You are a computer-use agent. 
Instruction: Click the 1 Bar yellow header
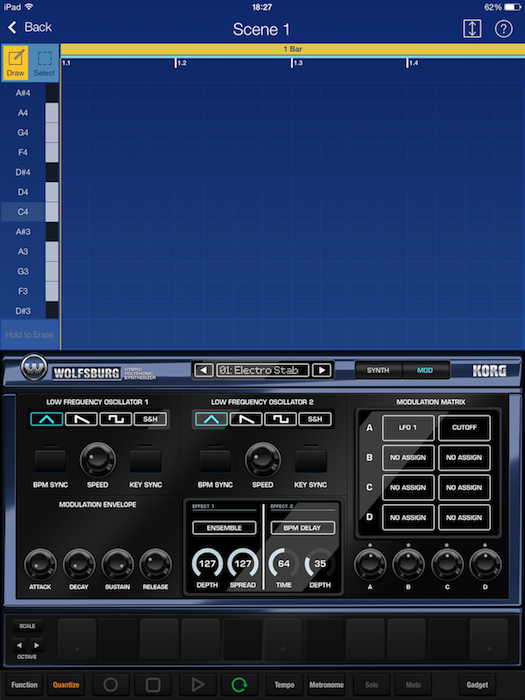(x=293, y=49)
